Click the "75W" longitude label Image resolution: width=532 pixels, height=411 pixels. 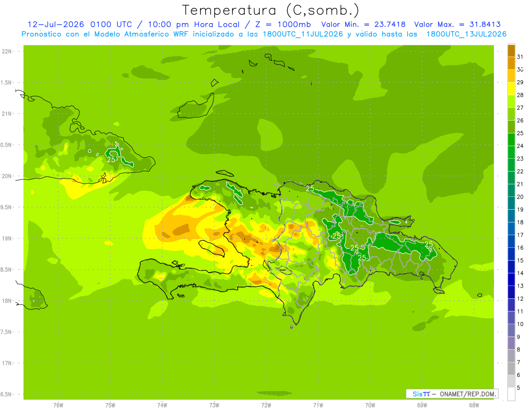tap(110, 405)
